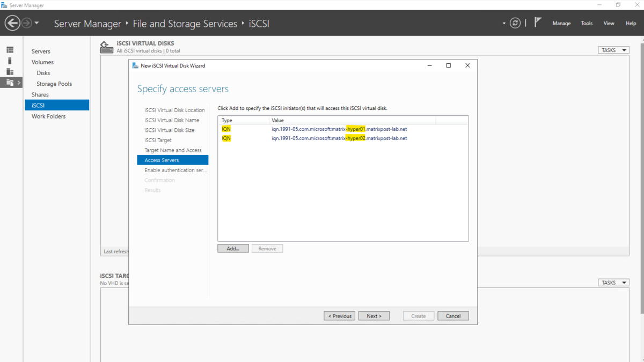Select the first IQN row checkbox area
Image resolution: width=644 pixels, height=362 pixels.
tap(226, 129)
